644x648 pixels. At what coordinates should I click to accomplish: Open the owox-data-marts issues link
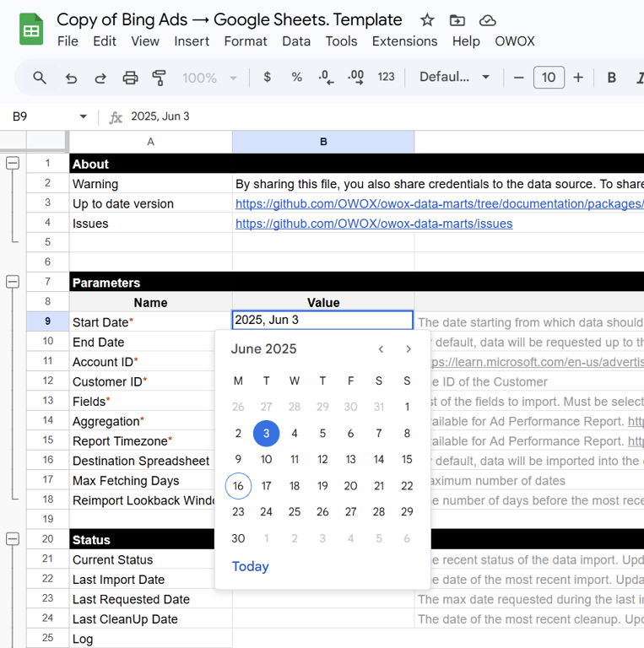click(x=374, y=224)
